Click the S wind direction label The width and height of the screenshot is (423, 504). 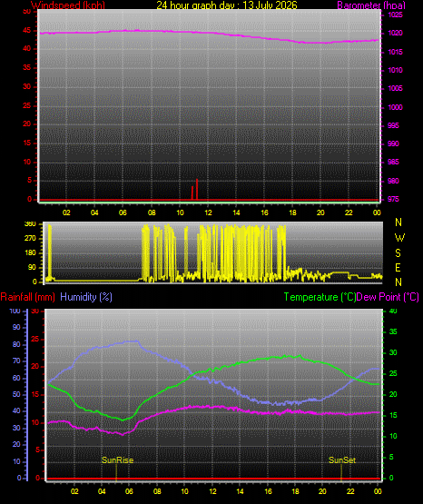[x=398, y=253]
